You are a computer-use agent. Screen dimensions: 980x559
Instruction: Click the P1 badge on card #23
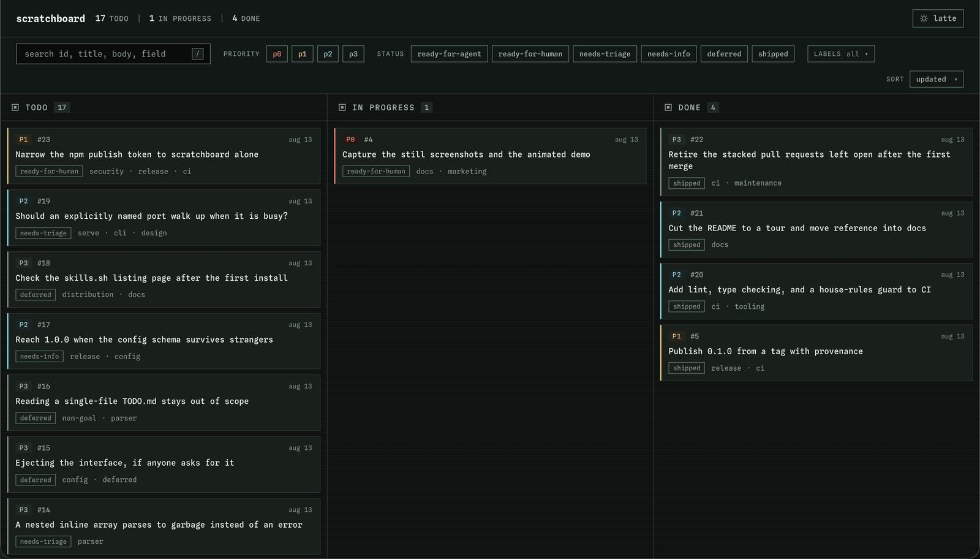(x=23, y=140)
